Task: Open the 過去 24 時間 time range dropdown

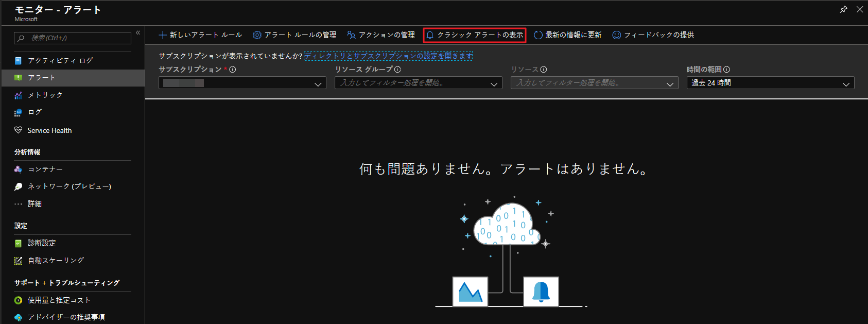Action: (770, 83)
